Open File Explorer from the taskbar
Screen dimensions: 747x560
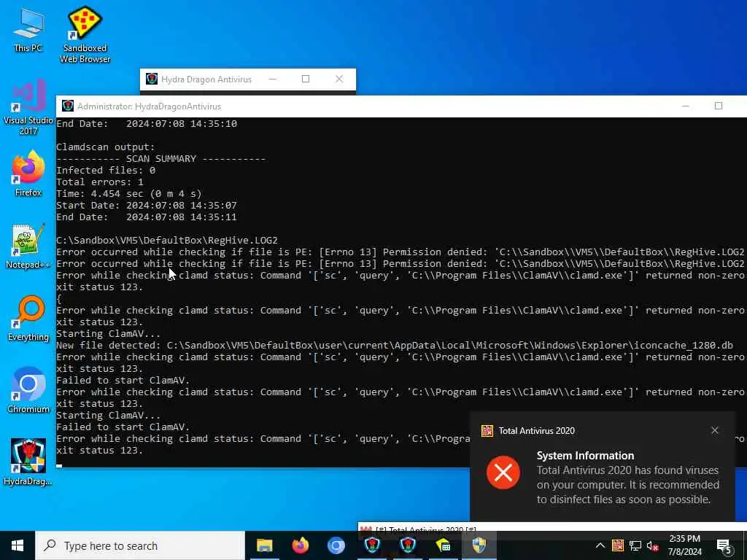264,545
